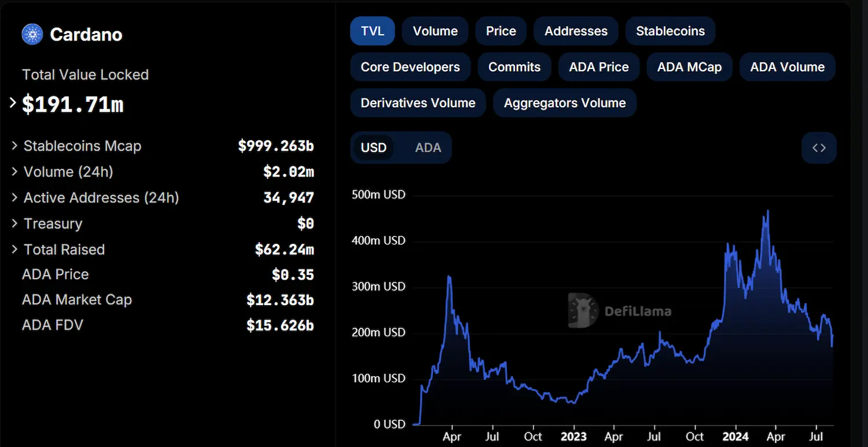Expand the Total Value Locked breakdown
This screenshot has width=868, height=447.
[x=13, y=103]
